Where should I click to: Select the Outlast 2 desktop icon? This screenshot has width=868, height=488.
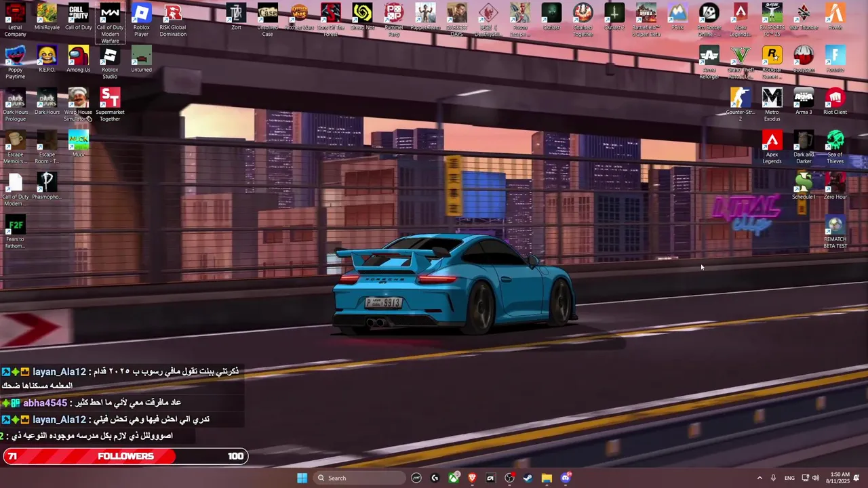(614, 17)
